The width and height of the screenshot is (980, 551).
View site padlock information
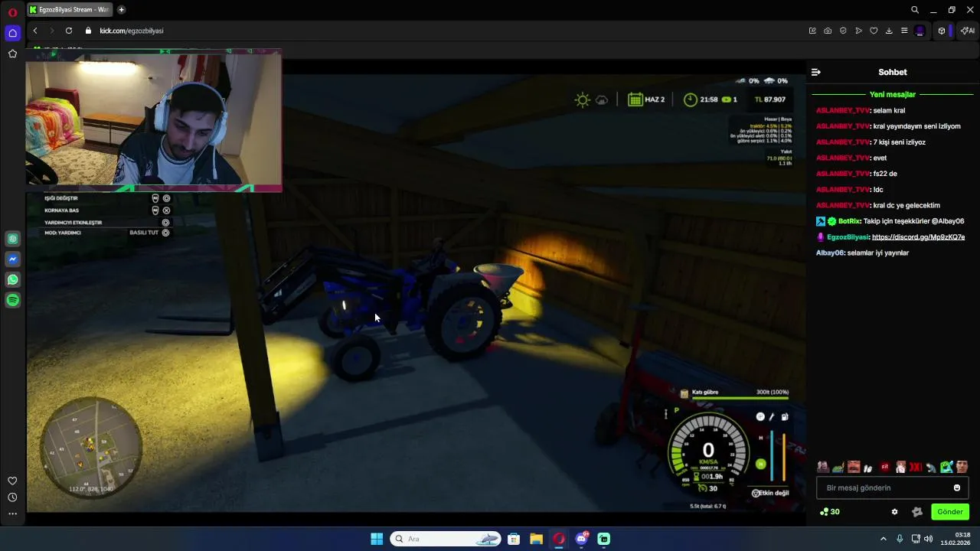click(88, 31)
